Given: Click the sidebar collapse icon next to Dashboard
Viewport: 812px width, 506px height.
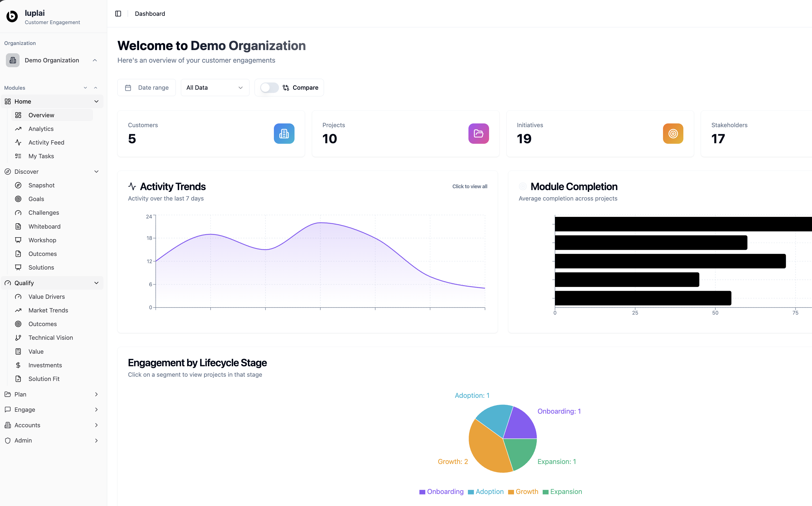Looking at the screenshot, I should (x=118, y=14).
